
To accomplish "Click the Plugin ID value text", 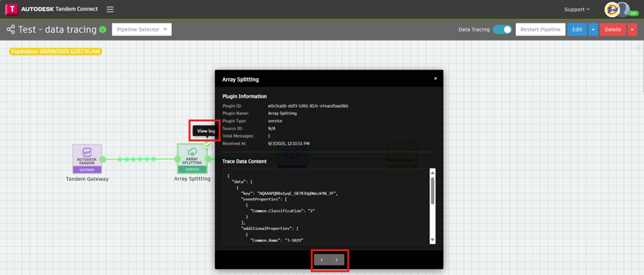I will tap(308, 106).
